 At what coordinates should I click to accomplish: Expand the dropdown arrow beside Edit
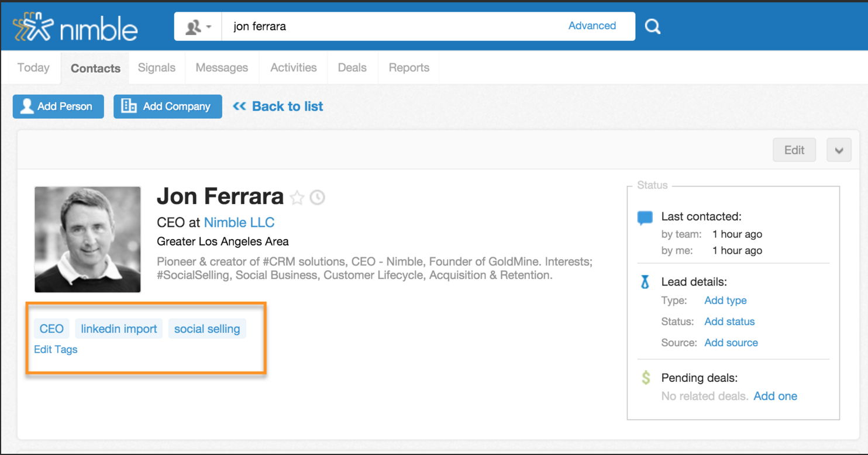[x=839, y=150]
